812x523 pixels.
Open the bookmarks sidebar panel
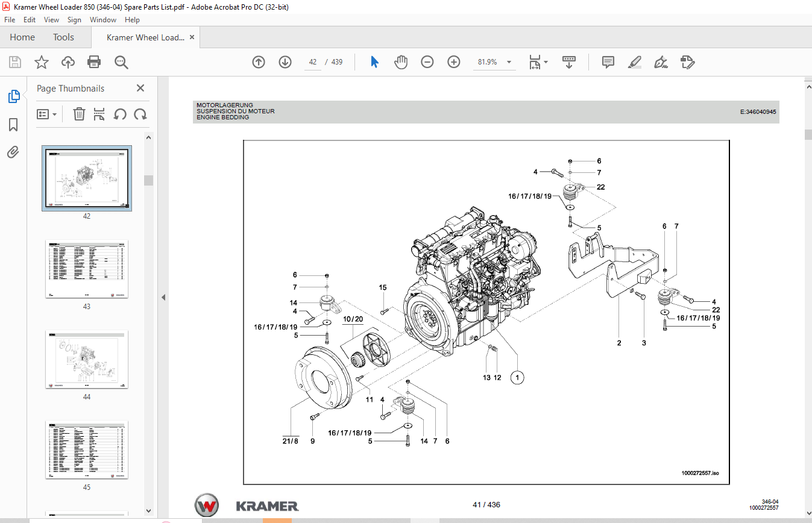tap(13, 125)
